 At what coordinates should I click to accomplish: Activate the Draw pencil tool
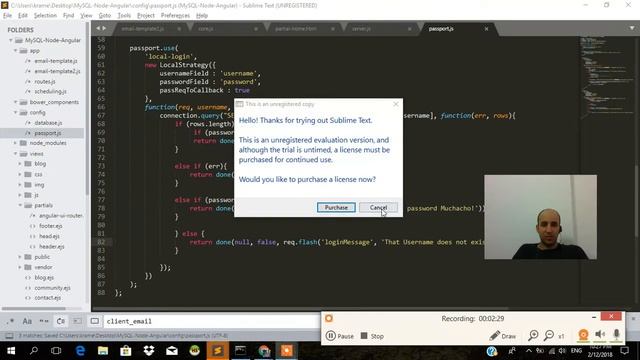502,336
